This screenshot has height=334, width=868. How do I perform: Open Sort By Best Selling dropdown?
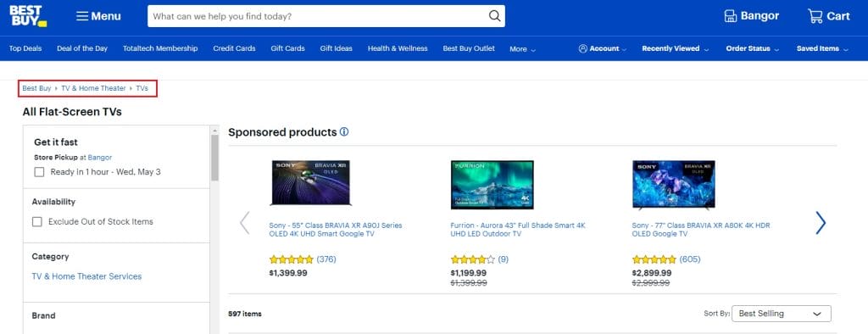pyautogui.click(x=781, y=314)
